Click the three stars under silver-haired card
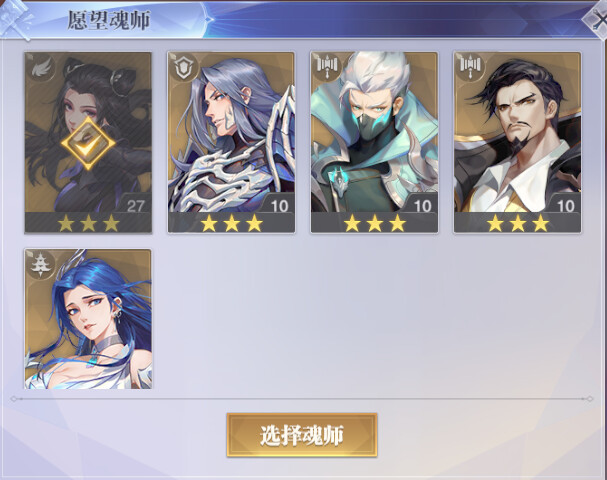 tap(231, 223)
